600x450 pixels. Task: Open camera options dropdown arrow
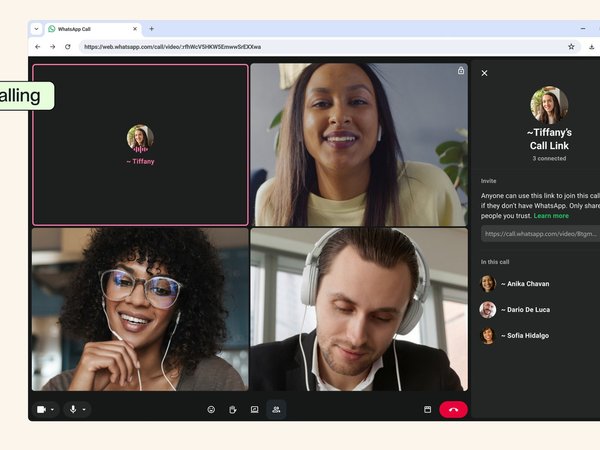52,410
